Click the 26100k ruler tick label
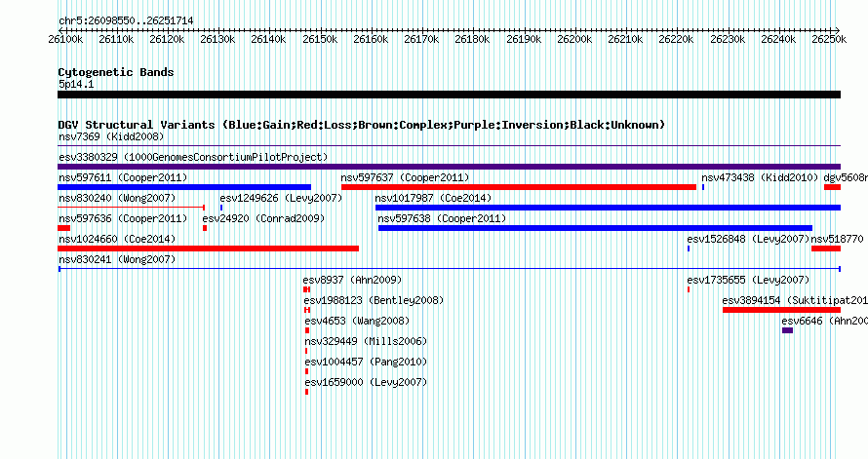 pos(65,39)
